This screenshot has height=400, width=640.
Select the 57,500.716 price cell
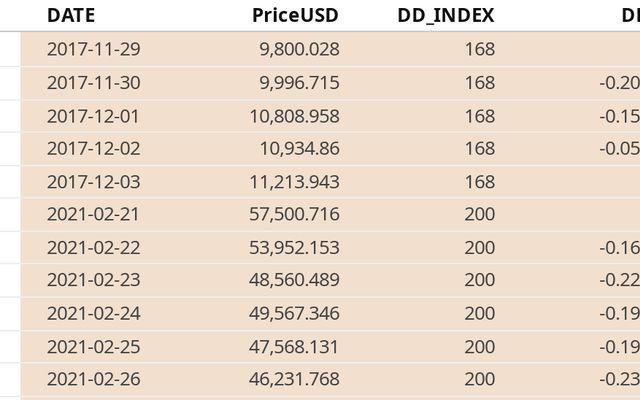tap(295, 214)
